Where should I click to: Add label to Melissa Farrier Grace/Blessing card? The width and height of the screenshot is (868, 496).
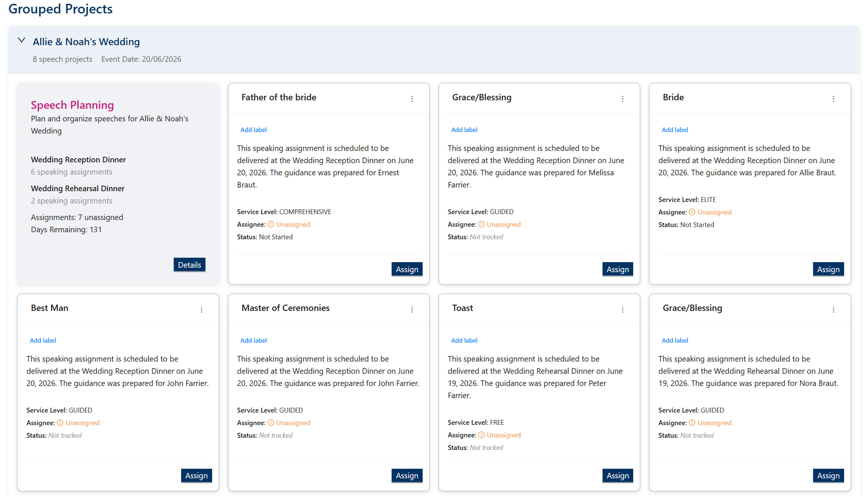(464, 130)
